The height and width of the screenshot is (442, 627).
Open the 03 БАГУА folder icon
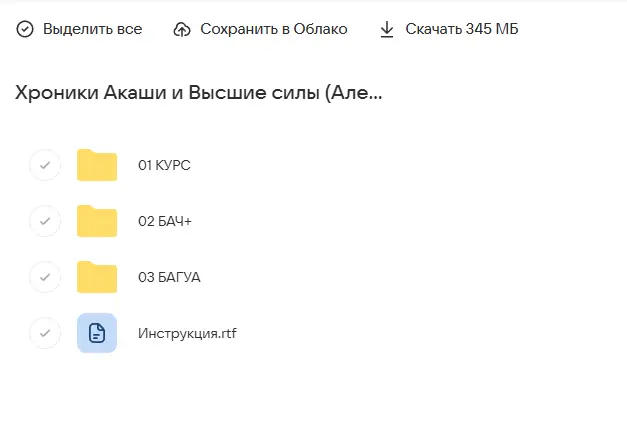click(x=97, y=277)
